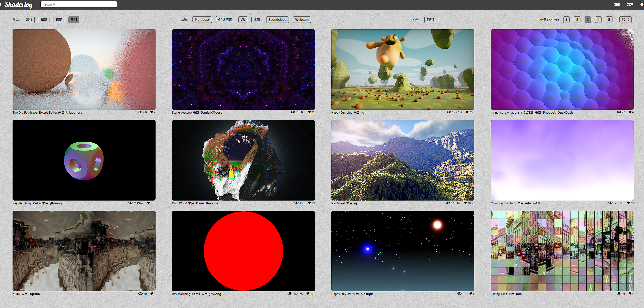Click the eye icon under Sliding Tiles
644x308 pixels.
click(x=618, y=294)
